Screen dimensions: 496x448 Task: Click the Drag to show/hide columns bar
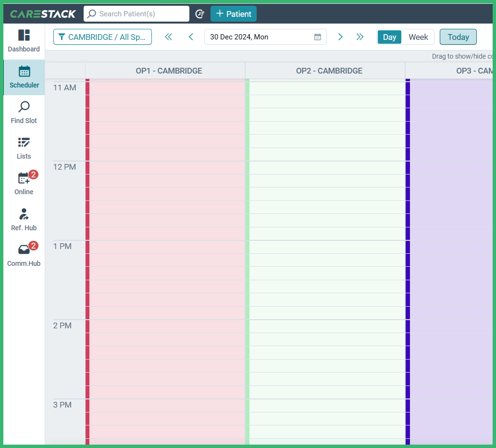coord(269,56)
